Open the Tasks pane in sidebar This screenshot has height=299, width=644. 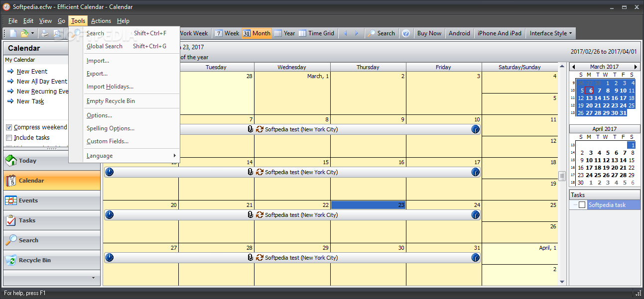point(52,220)
